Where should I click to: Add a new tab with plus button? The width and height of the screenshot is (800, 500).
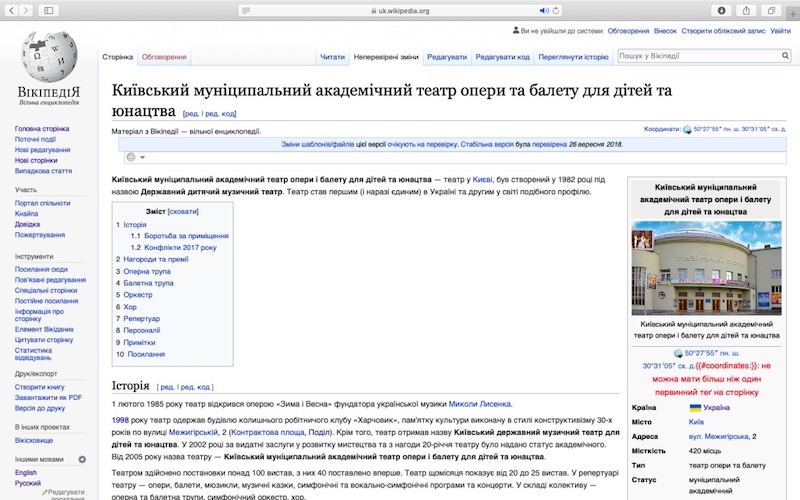point(794,14)
